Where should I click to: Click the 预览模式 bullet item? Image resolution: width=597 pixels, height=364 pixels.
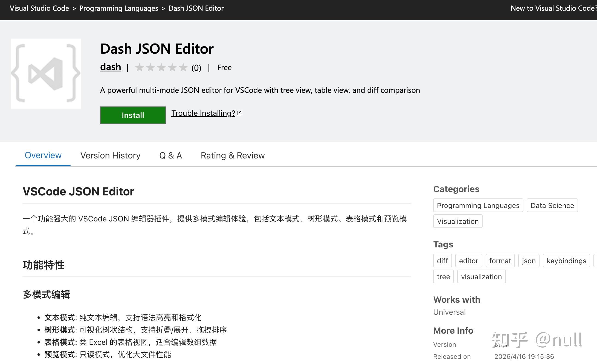click(x=108, y=355)
